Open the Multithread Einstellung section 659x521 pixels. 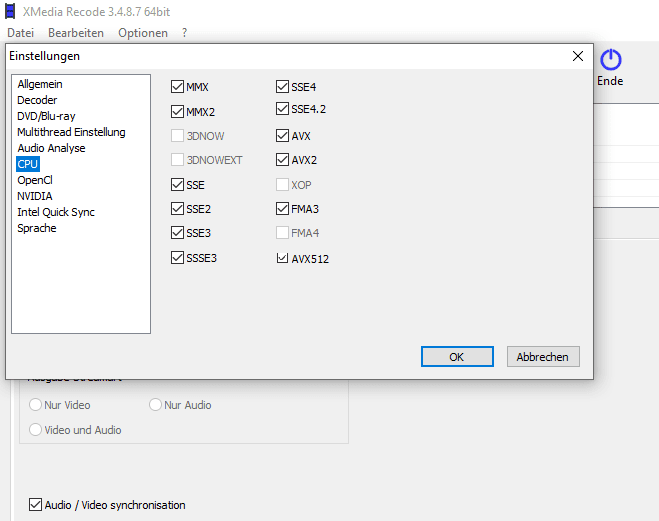pos(71,132)
